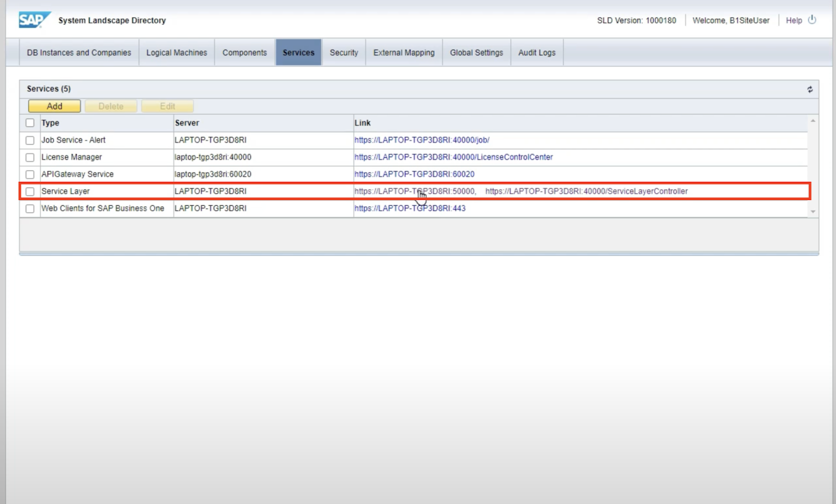Viewport: 836px width, 504px height.
Task: Select the Global Settings tab
Action: pos(476,53)
